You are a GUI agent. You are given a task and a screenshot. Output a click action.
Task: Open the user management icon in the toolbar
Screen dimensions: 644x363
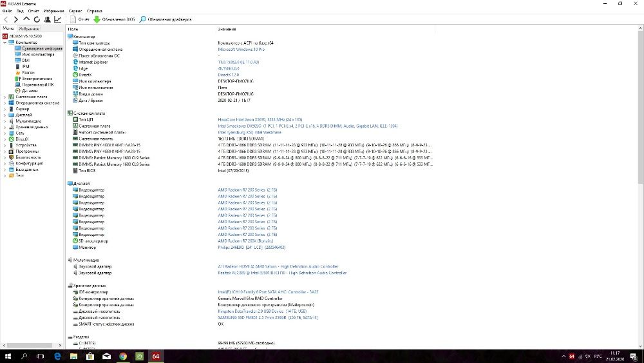tap(47, 19)
